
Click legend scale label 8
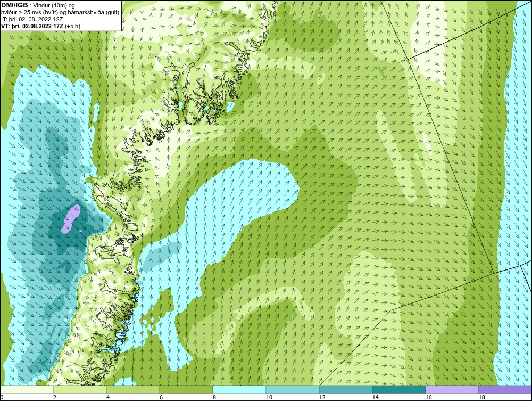pos(214,397)
